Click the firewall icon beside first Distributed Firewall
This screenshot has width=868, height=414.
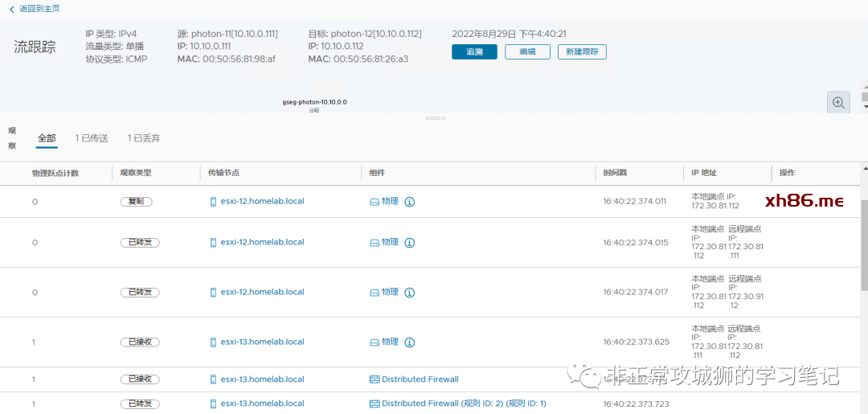(x=374, y=379)
